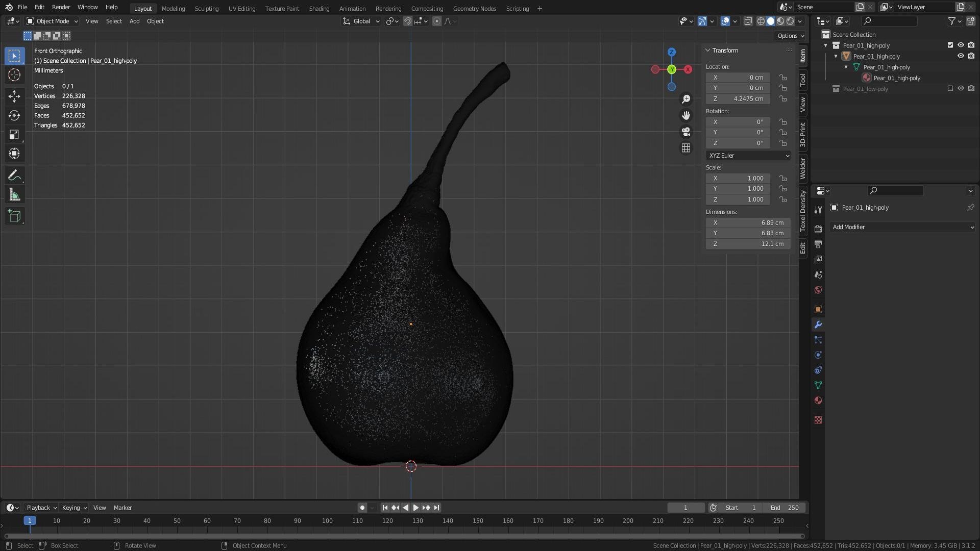Click the End frame field

click(785, 508)
